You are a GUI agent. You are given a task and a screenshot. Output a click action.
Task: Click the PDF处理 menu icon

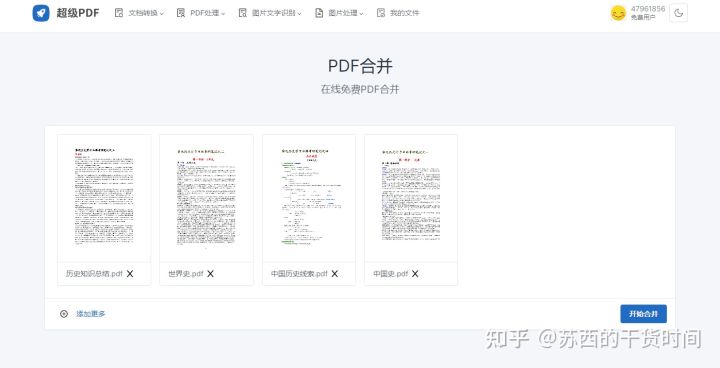(x=181, y=13)
